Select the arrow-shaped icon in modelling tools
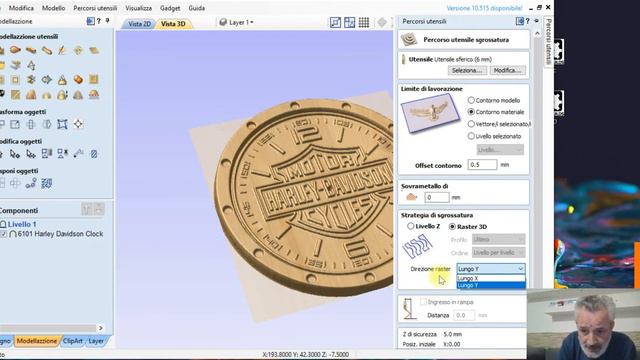 click(47, 80)
